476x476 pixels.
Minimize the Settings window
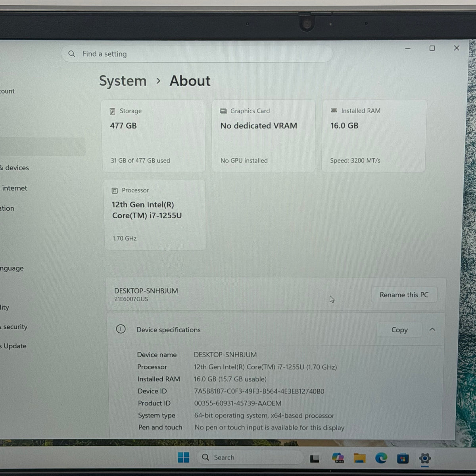point(408,48)
